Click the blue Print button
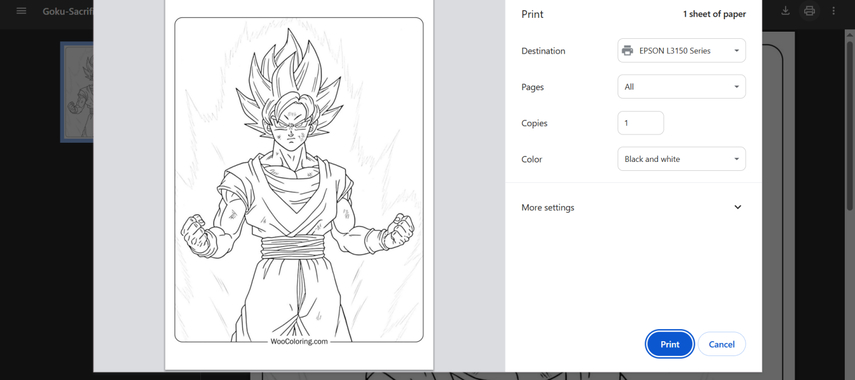Image resolution: width=855 pixels, height=380 pixels. (670, 345)
